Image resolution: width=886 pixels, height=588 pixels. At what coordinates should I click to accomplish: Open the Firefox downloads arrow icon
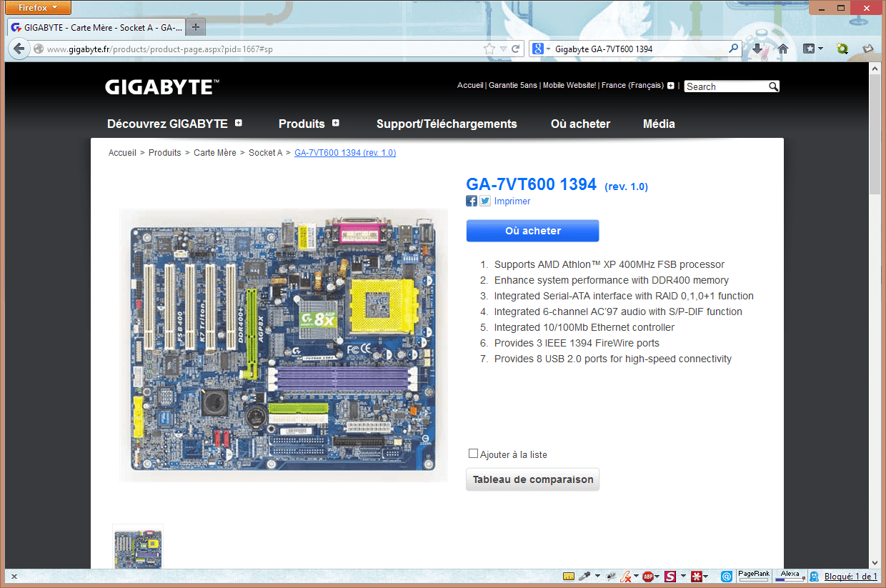click(x=758, y=49)
